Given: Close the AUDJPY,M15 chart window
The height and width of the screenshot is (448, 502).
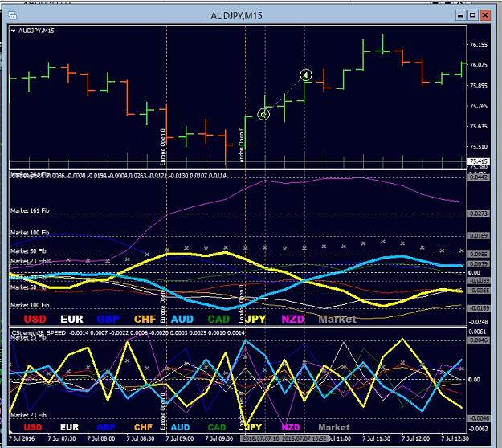Looking at the screenshot, I should pos(485,15).
